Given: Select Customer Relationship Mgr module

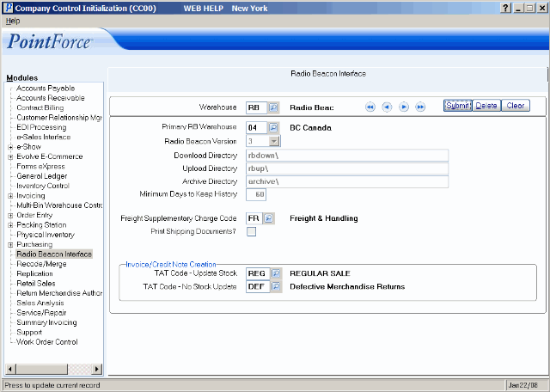Looking at the screenshot, I should point(59,118).
